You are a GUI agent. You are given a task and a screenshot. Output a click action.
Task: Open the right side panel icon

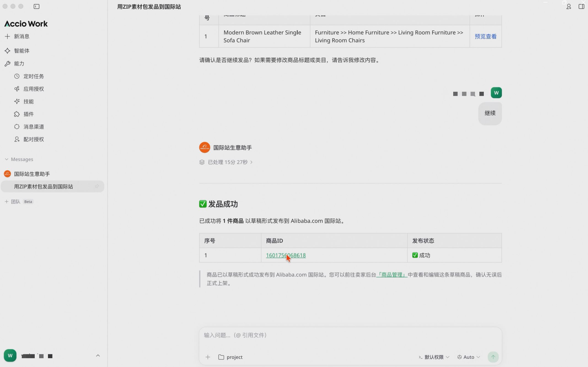pos(581,6)
